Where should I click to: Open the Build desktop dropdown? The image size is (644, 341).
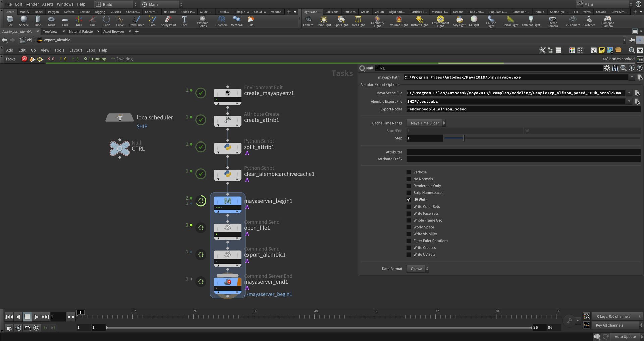[x=115, y=4]
